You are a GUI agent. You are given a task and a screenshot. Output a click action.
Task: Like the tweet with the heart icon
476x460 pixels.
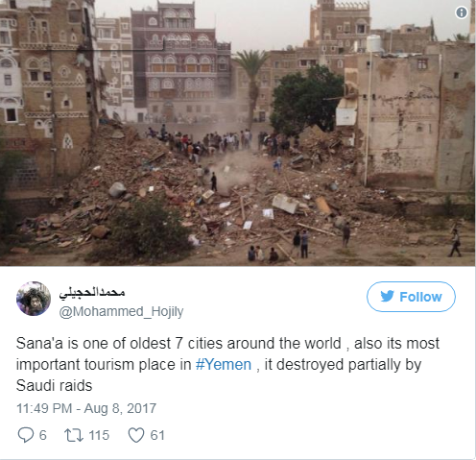(x=136, y=435)
